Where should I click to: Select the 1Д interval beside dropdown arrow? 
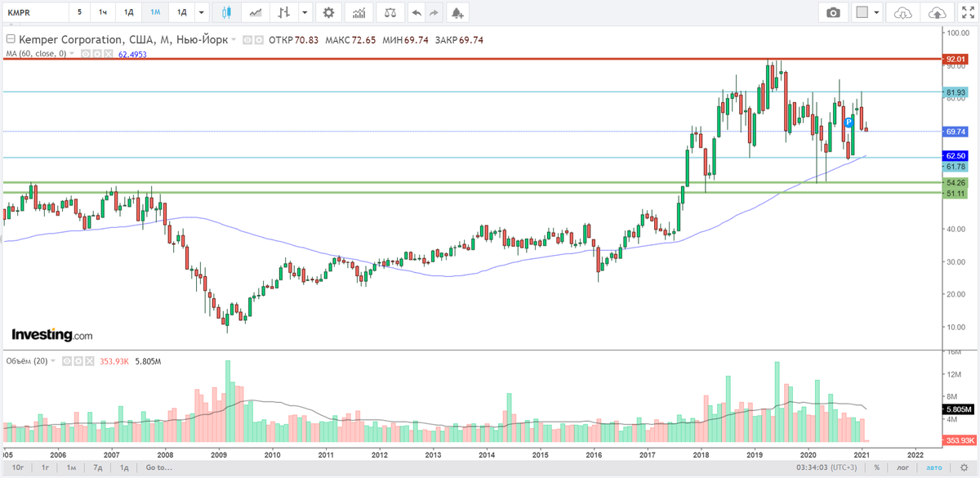click(183, 12)
